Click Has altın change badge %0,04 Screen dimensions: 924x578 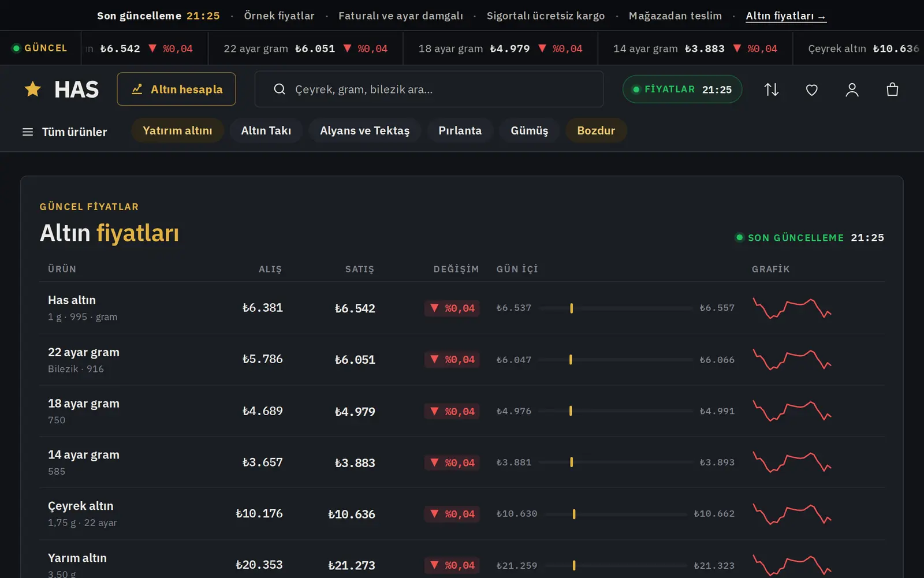coord(452,308)
